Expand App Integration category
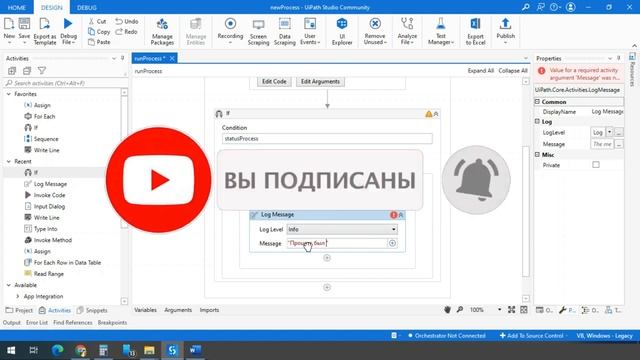Image resolution: width=640 pixels, height=360 pixels. pyautogui.click(x=18, y=296)
